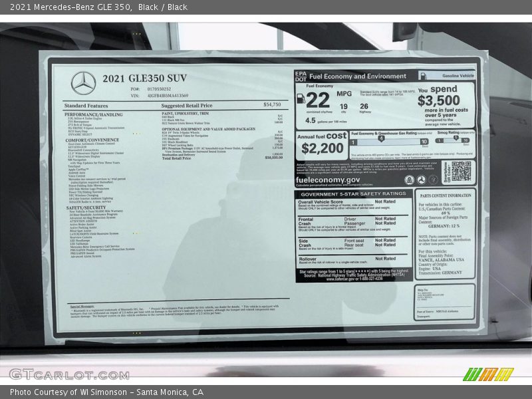Click the 'COMFORT/CONVENIENCE' section heading
The image size is (532, 399).
click(x=92, y=140)
